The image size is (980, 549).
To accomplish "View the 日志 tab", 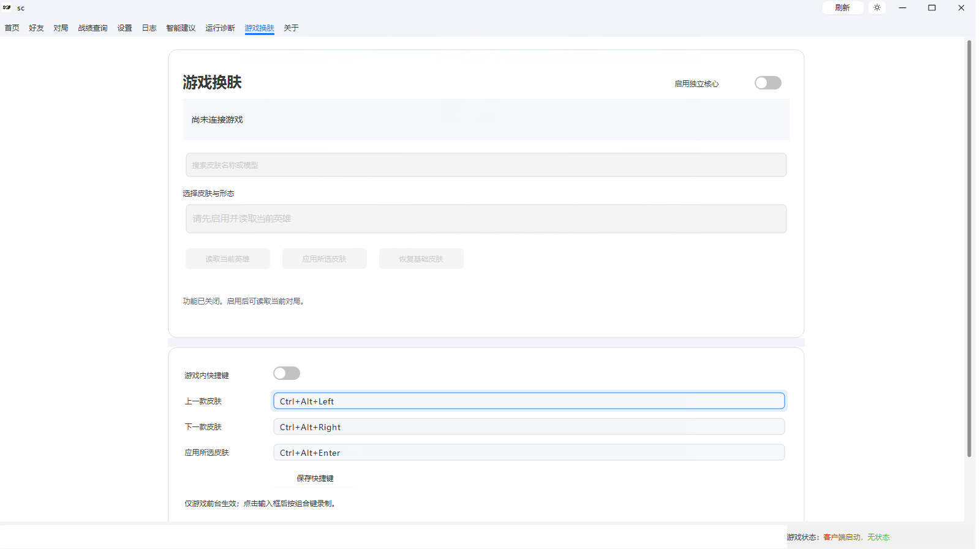I will click(149, 28).
